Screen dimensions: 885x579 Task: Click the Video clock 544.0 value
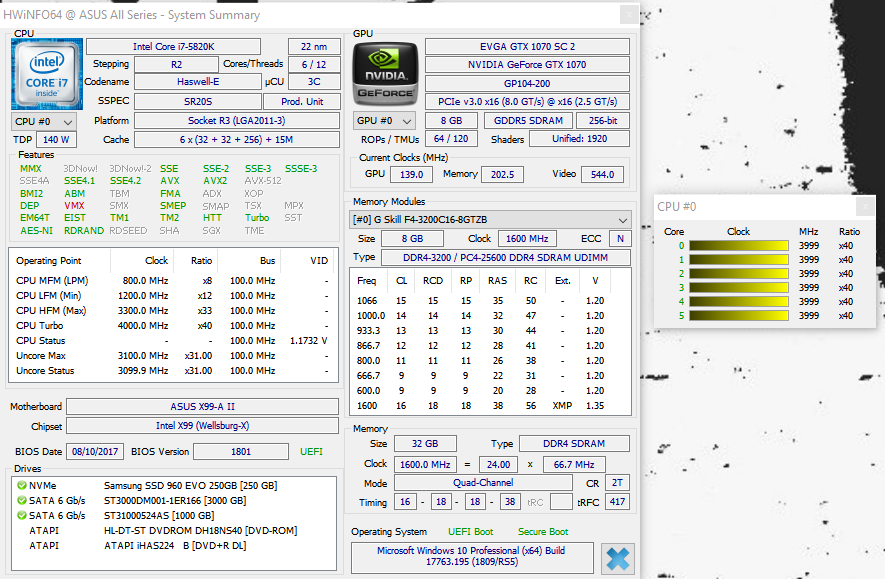[602, 174]
